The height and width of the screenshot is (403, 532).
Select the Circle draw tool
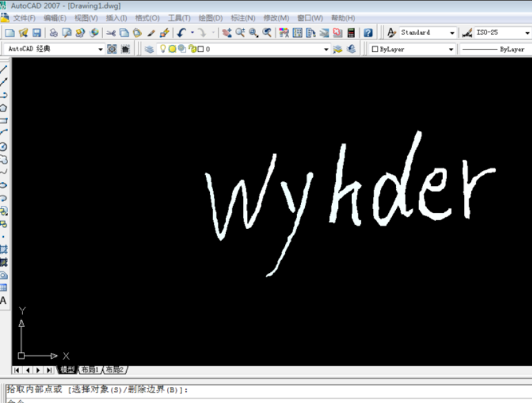click(3, 147)
